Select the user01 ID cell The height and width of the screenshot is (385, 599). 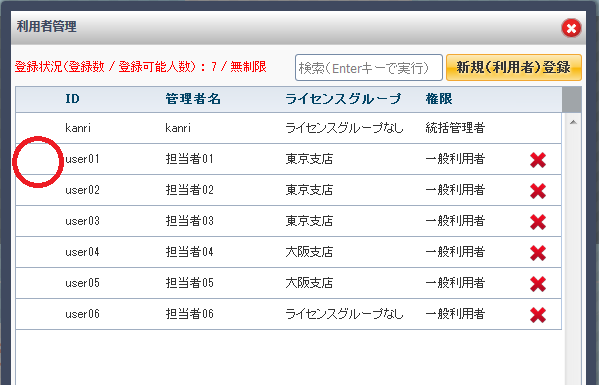coord(83,159)
